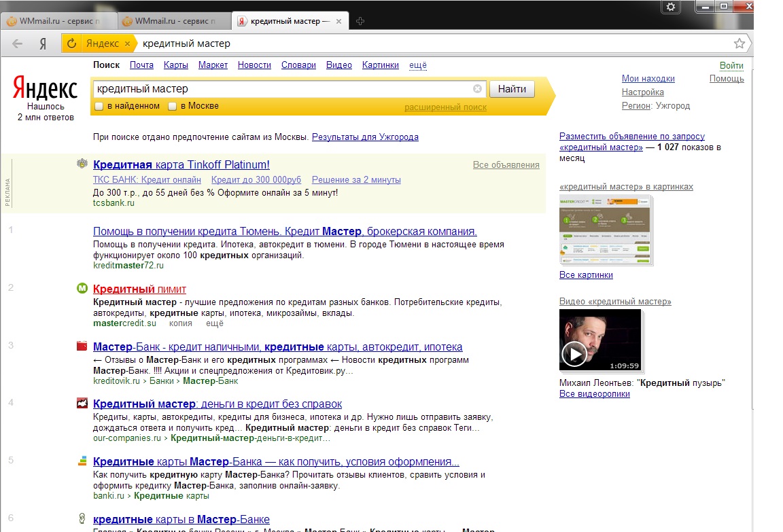Click the Tinkoff ad favicon
Screen dimensions: 783x532
click(x=82, y=163)
